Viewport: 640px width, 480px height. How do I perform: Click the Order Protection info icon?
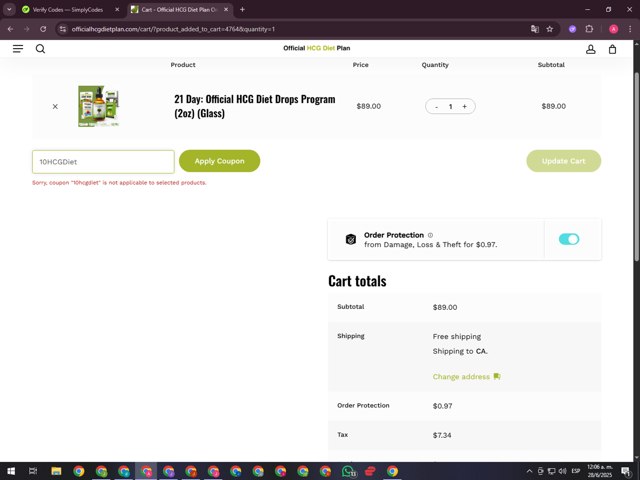430,235
